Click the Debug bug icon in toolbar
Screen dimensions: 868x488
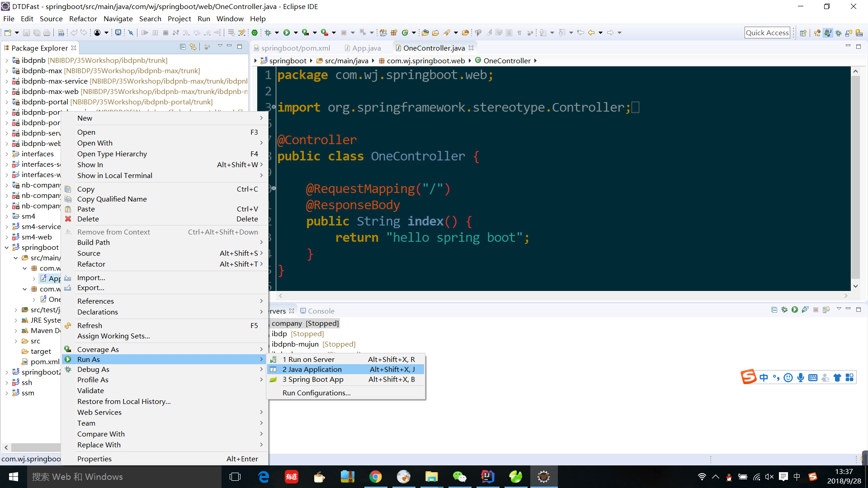click(268, 33)
